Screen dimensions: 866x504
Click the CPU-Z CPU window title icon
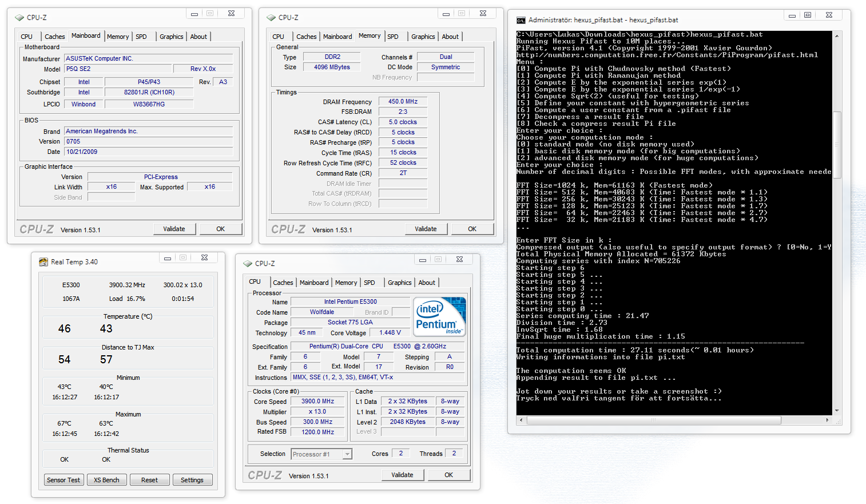point(248,264)
